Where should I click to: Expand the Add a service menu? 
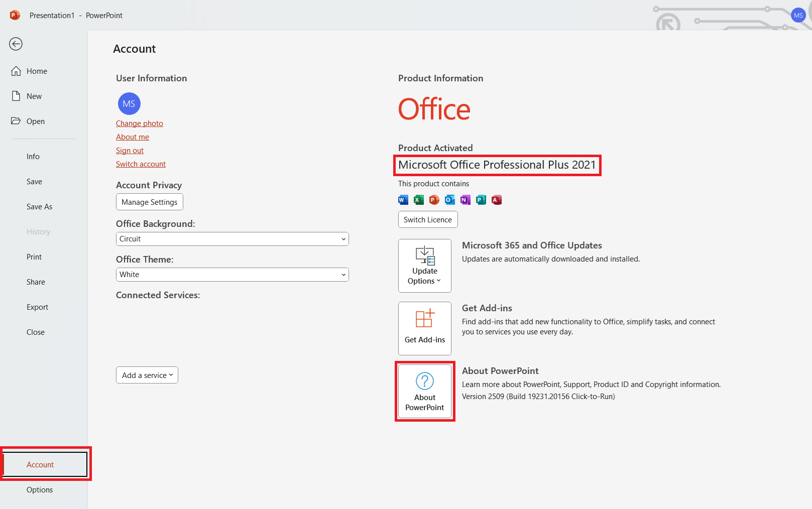(147, 375)
